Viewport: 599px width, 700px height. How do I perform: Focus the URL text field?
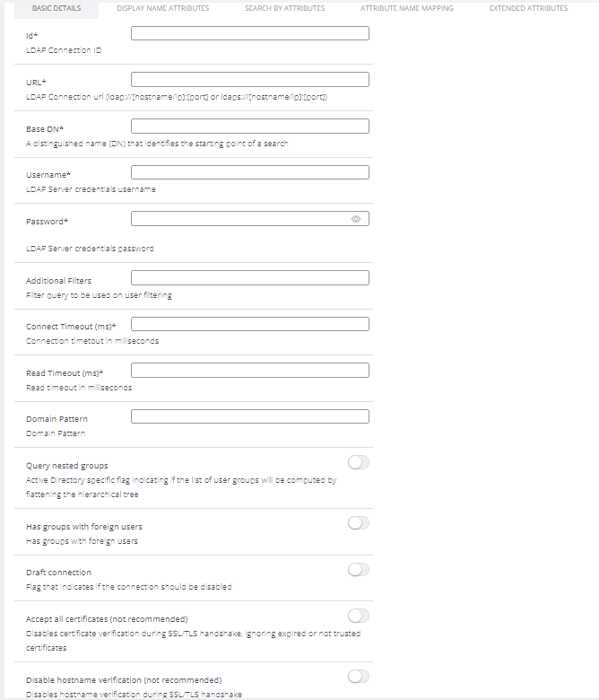[x=249, y=79]
